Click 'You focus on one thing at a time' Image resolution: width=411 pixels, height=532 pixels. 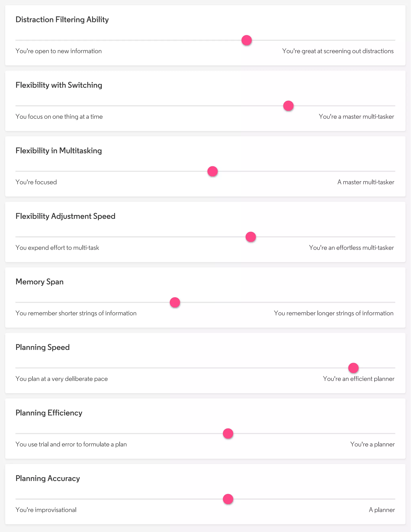click(59, 117)
